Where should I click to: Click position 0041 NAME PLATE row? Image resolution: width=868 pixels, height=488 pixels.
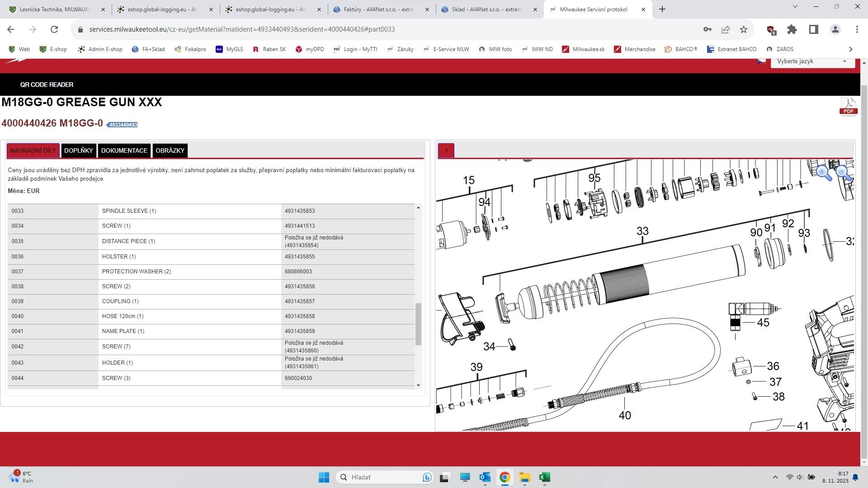coord(211,331)
